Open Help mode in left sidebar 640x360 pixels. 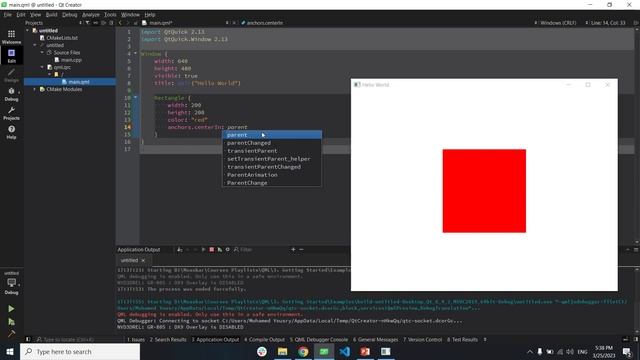(x=11, y=132)
